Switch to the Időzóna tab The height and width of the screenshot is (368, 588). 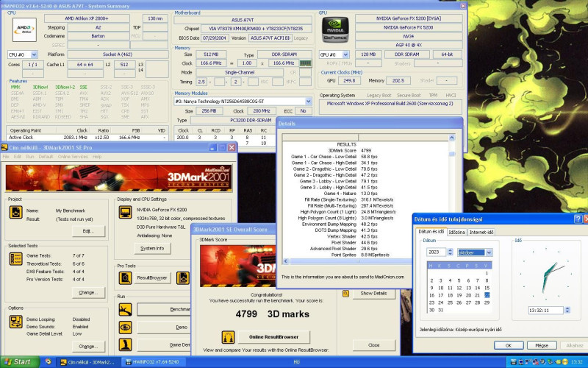coord(456,232)
